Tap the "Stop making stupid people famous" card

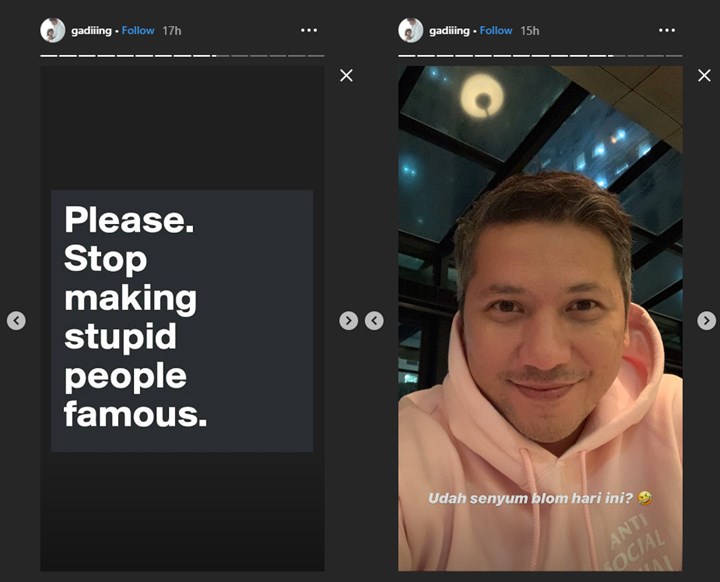coord(182,320)
